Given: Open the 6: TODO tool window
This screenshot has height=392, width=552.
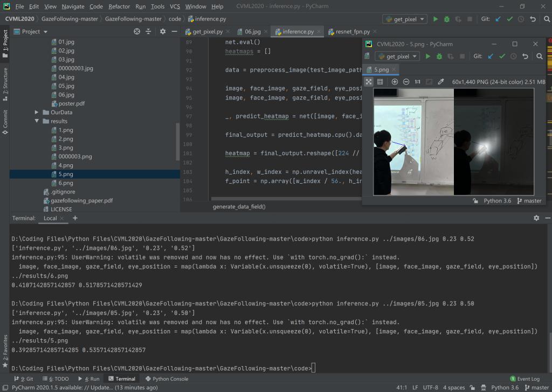Looking at the screenshot, I should pos(56,379).
